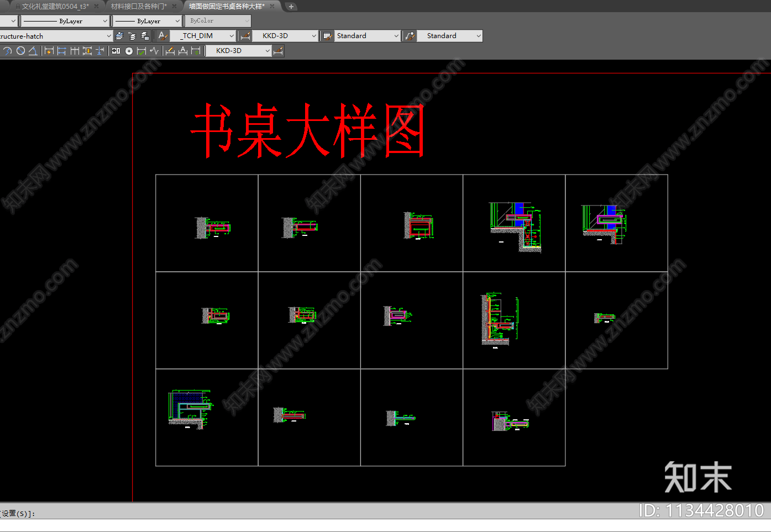Image resolution: width=771 pixels, height=532 pixels.
Task: Click the quick dimension icon
Action: coord(49,51)
